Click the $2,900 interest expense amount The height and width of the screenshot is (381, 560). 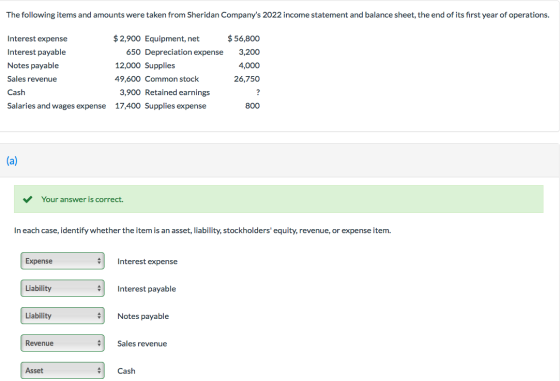127,39
